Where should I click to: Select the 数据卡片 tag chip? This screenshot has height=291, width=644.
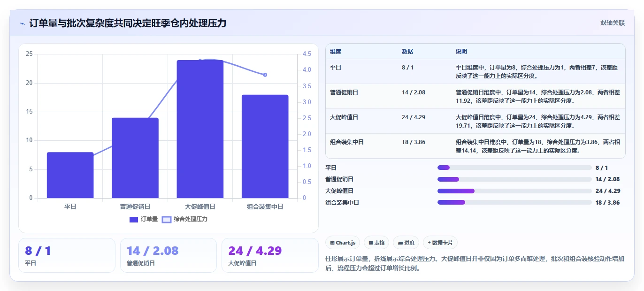440,243
